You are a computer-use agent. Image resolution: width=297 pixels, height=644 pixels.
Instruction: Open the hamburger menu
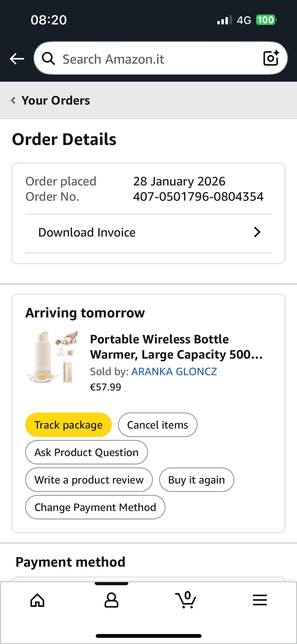[x=260, y=600]
